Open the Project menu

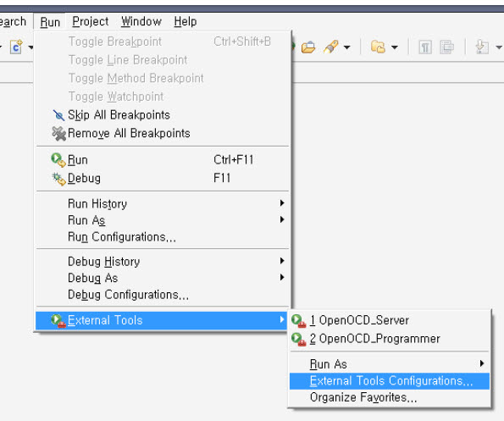pos(91,21)
